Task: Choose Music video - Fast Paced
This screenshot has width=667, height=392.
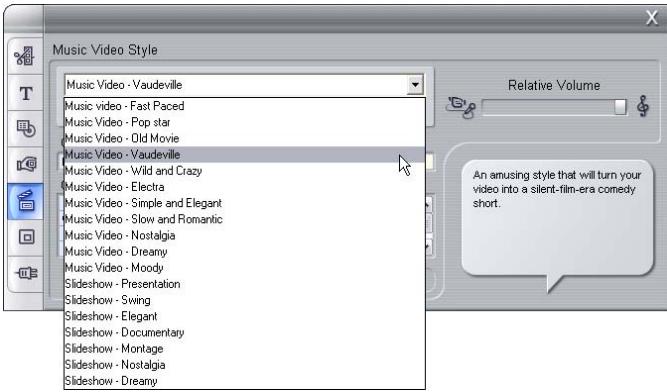Action: [x=245, y=106]
